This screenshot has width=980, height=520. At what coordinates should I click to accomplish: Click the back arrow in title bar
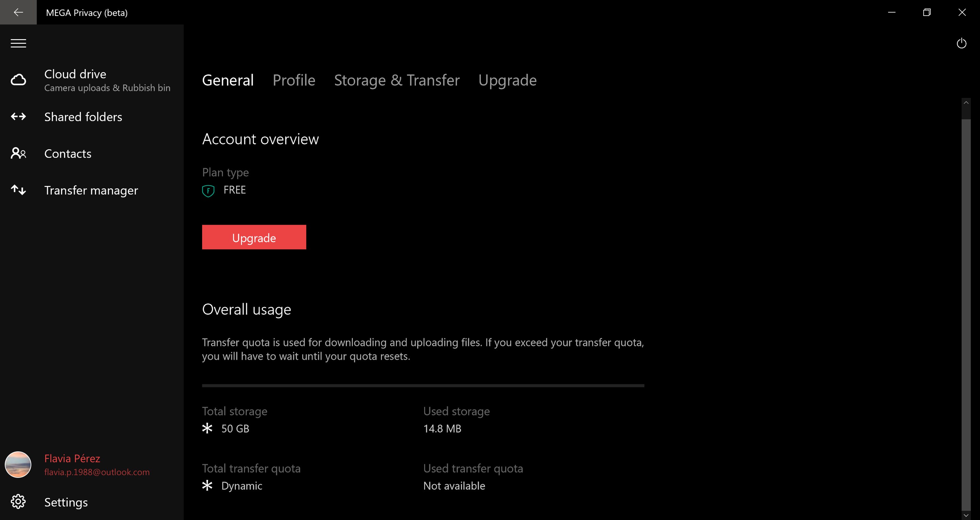(x=18, y=12)
